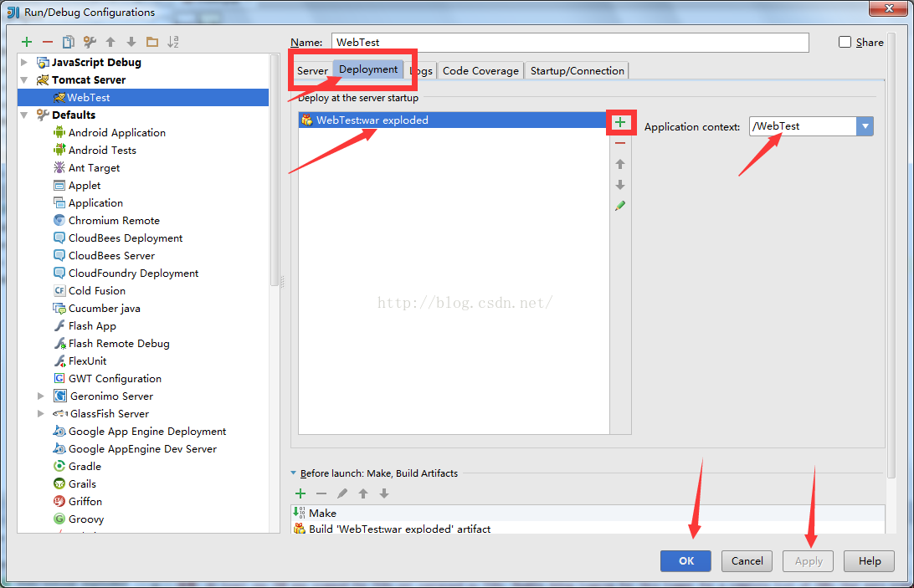Select the WebTest Tomcat configuration
The height and width of the screenshot is (588, 914).
pos(143,97)
